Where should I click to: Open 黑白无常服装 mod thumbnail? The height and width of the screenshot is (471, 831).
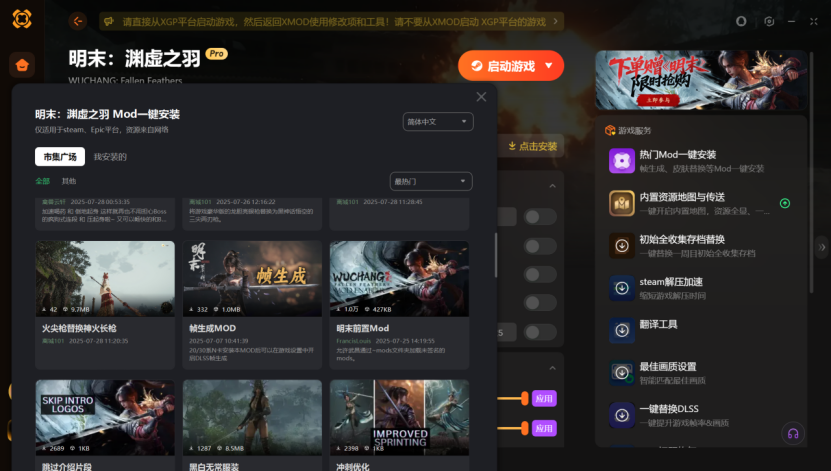252,417
